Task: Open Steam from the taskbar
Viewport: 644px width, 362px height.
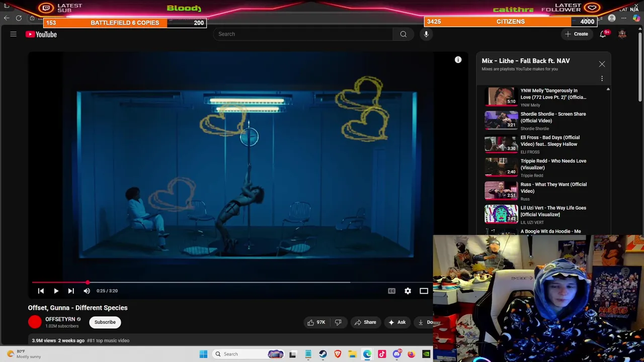Action: click(x=323, y=354)
